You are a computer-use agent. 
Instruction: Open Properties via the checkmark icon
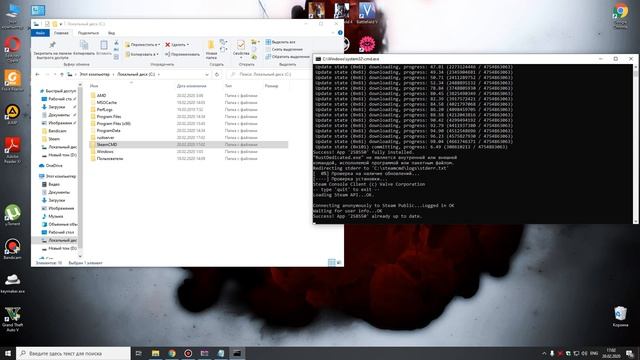[241, 45]
